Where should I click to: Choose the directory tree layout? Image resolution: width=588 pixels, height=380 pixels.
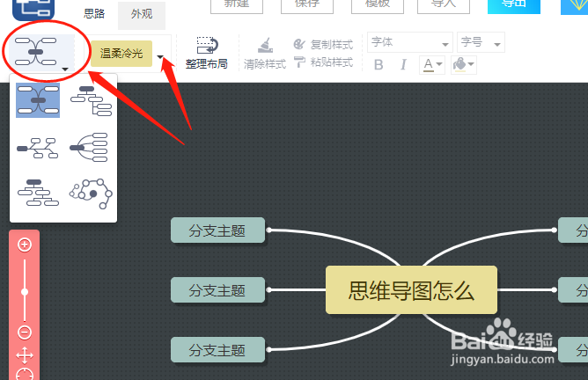pos(92,100)
